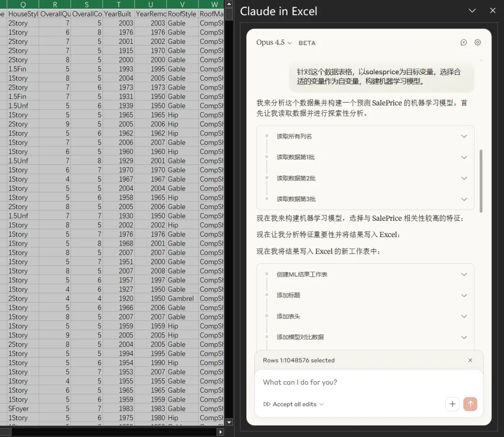Expand the 读取数据第1批 step
This screenshot has width=504, height=437.
pyautogui.click(x=365, y=157)
